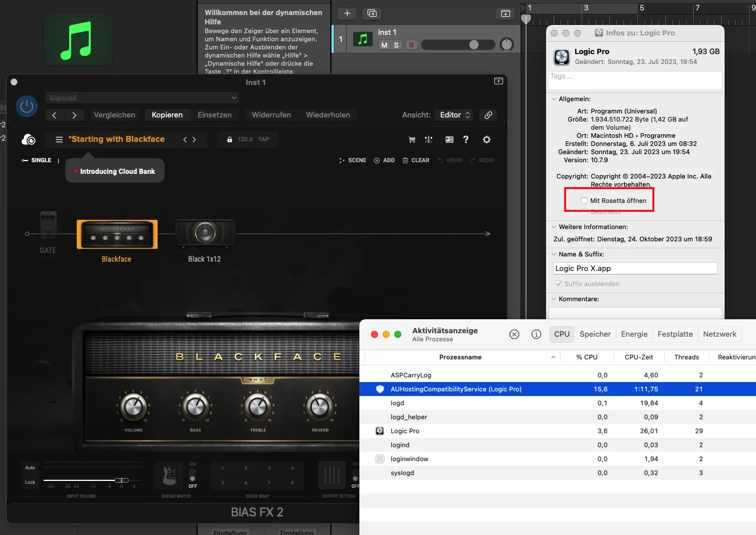Image resolution: width=756 pixels, height=535 pixels.
Task: Open the tuner icon in BIAS FX 2
Action: (429, 140)
